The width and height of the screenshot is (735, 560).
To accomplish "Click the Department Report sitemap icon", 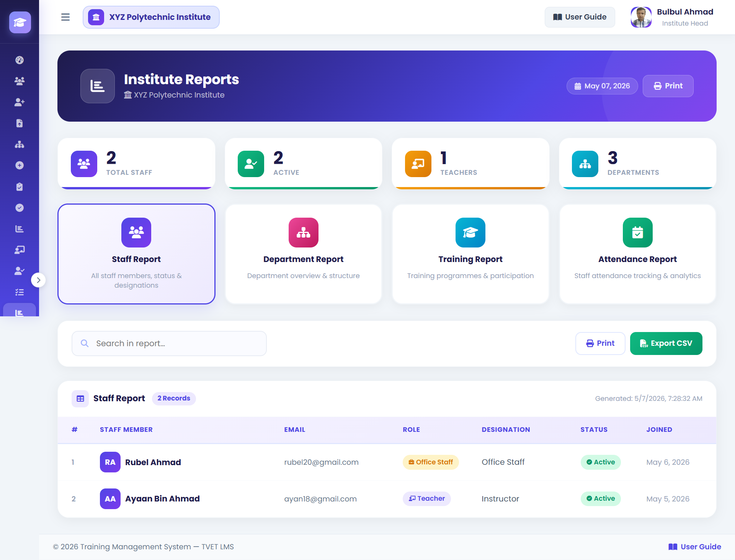I will [x=304, y=233].
